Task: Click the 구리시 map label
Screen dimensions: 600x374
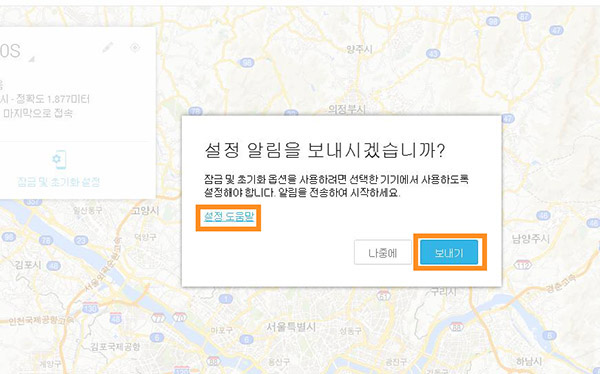Action: click(444, 291)
